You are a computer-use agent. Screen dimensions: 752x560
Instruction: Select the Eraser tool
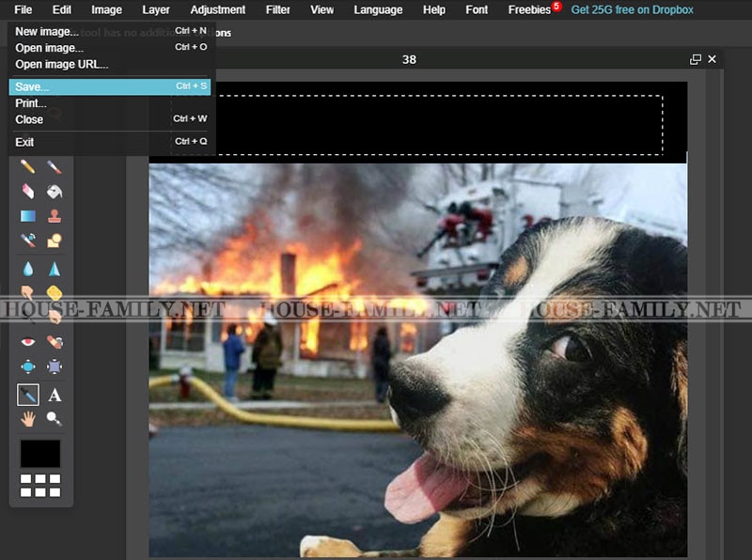[28, 192]
